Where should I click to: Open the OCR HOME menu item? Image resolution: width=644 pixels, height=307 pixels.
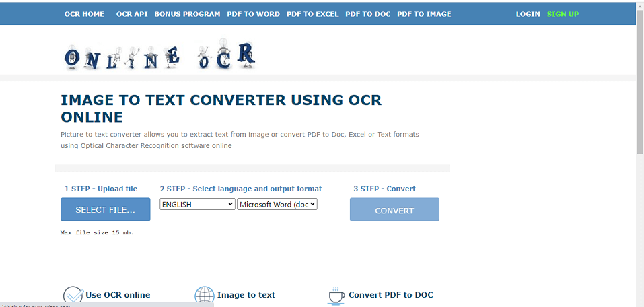pos(84,14)
